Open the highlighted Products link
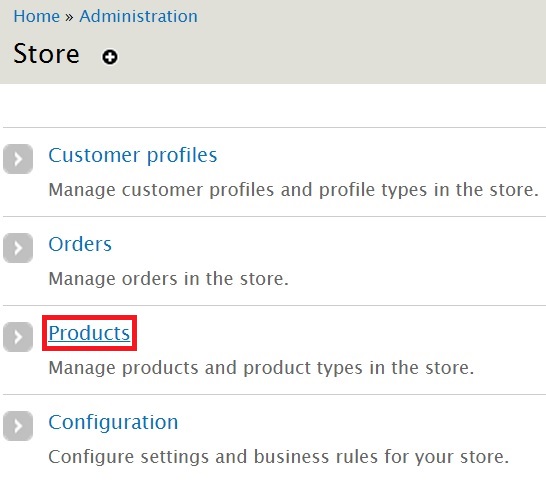 point(89,333)
